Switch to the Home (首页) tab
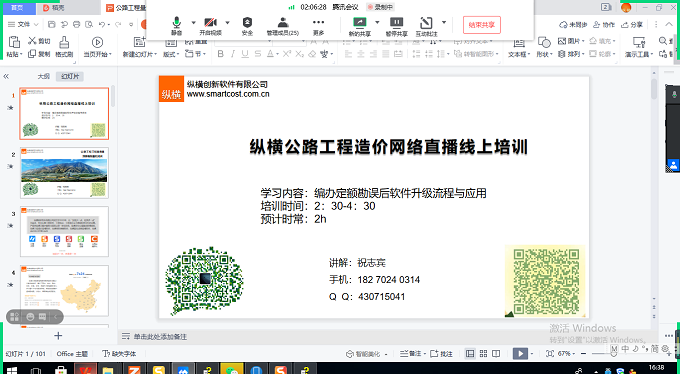 point(17,8)
